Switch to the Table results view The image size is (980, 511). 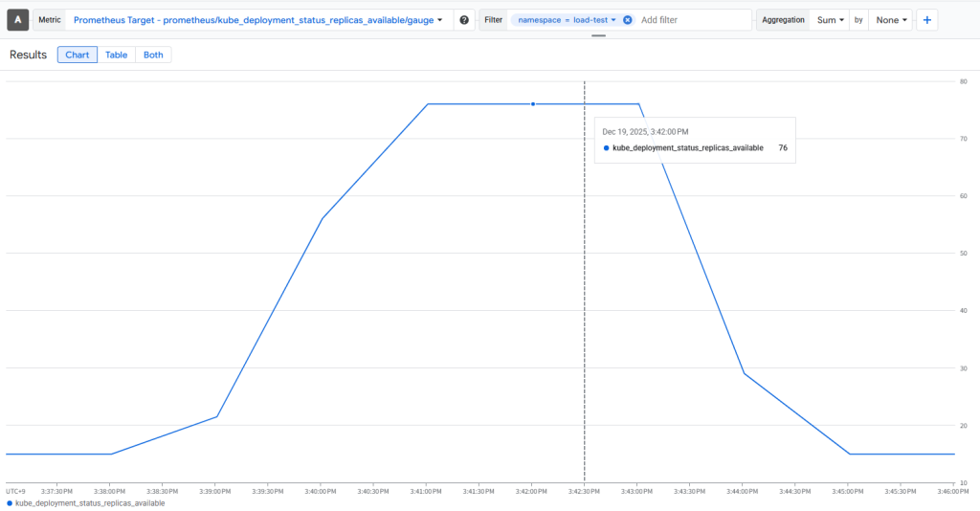(116, 56)
